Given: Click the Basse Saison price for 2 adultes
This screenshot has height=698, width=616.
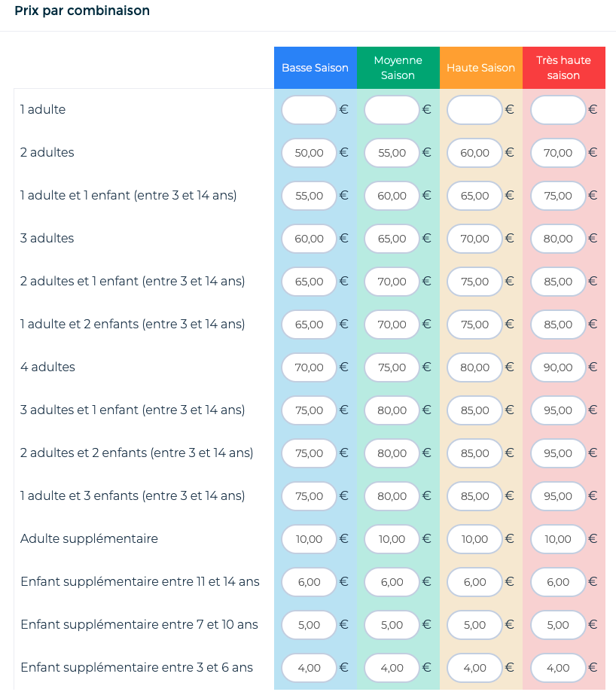Looking at the screenshot, I should (309, 153).
